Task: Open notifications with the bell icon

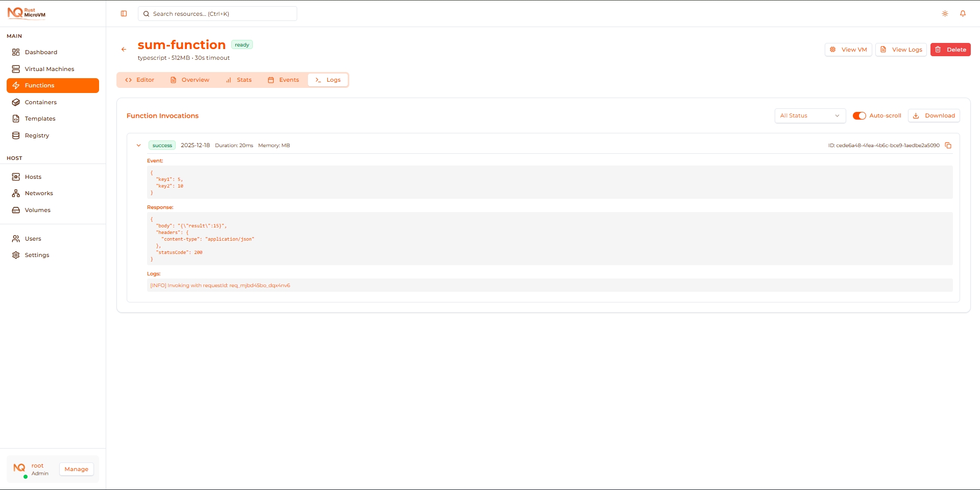Action: pyautogui.click(x=963, y=13)
